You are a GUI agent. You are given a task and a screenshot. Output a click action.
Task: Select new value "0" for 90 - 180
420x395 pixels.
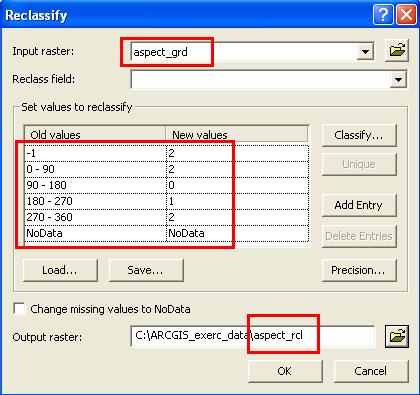point(237,185)
